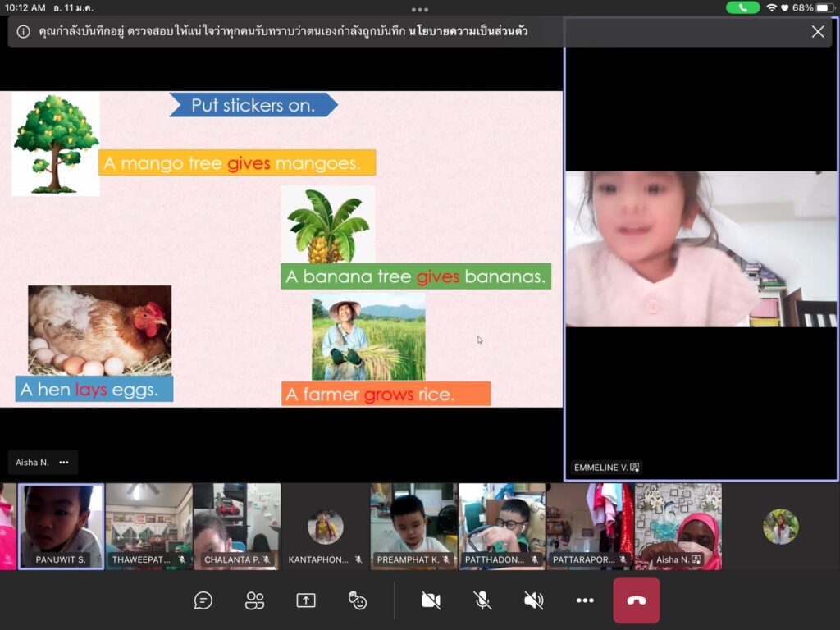Select Panuwit S. video tile
Screen dimensions: 840x630
coord(62,526)
